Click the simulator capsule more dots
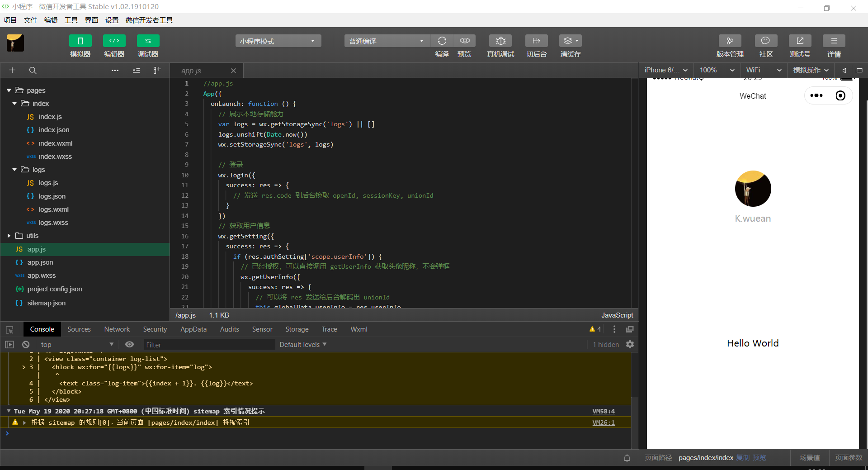This screenshot has width=868, height=470. pos(816,96)
